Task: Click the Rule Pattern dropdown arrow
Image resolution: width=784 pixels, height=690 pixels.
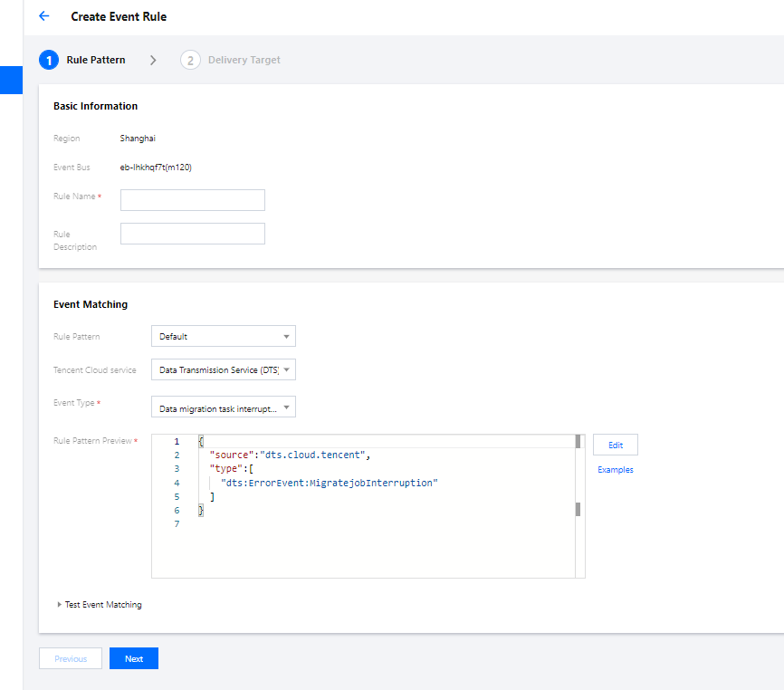Action: 286,337
